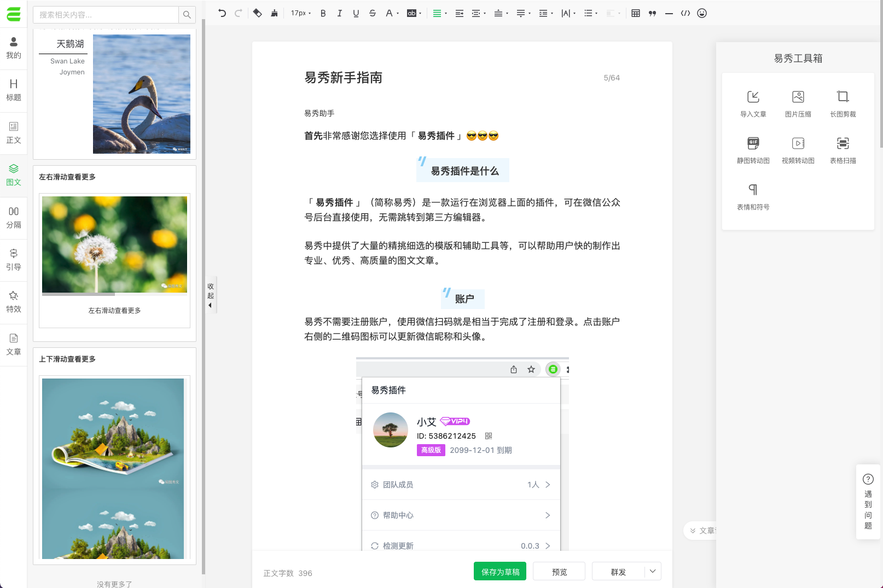Open the line height dropdown

pos(546,13)
